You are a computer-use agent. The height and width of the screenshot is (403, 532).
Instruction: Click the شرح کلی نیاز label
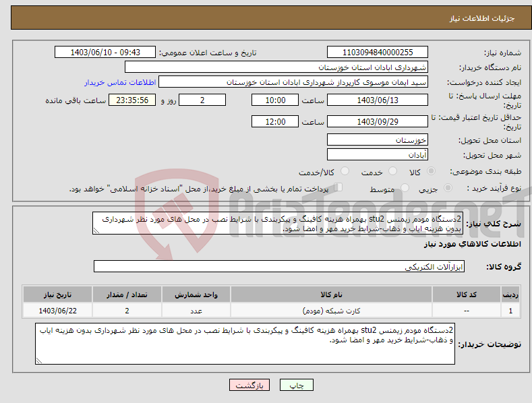click(494, 224)
